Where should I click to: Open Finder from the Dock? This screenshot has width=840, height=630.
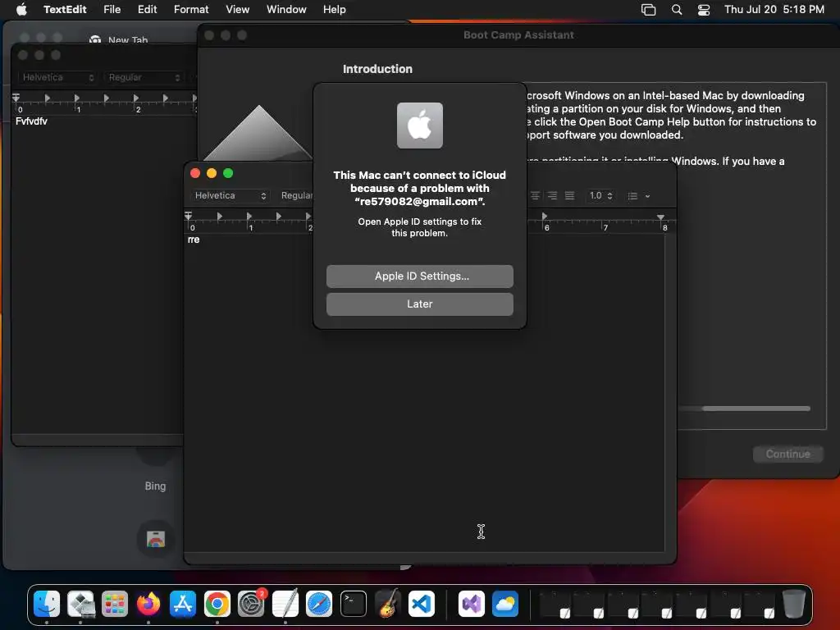(x=47, y=604)
